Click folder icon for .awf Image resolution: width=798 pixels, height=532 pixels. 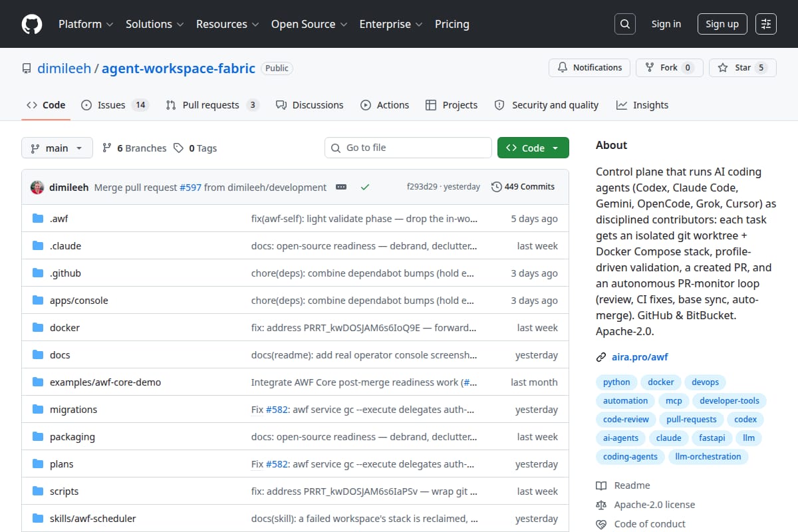[x=38, y=219]
